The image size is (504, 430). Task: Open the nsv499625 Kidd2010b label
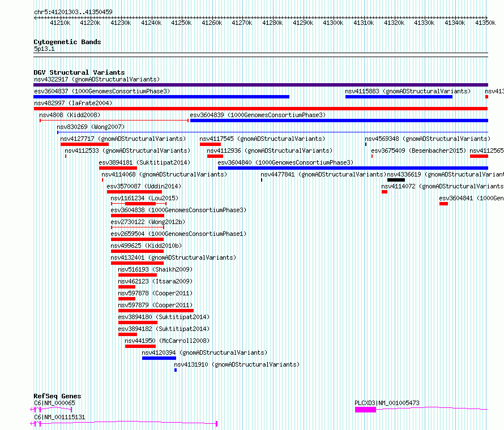tap(146, 246)
